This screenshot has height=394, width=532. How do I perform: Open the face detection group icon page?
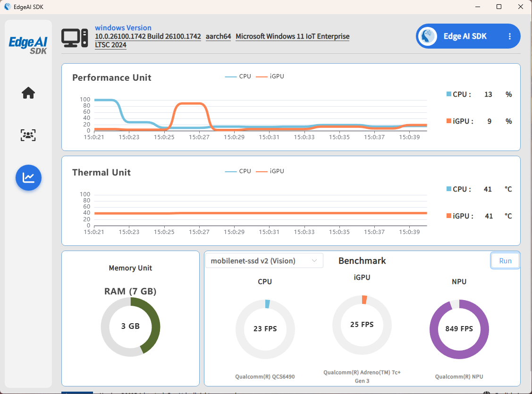click(28, 135)
